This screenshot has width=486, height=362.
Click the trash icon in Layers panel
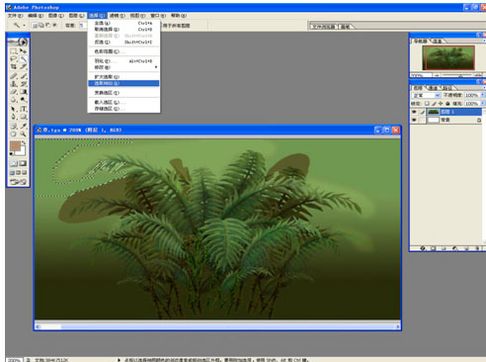(x=477, y=248)
